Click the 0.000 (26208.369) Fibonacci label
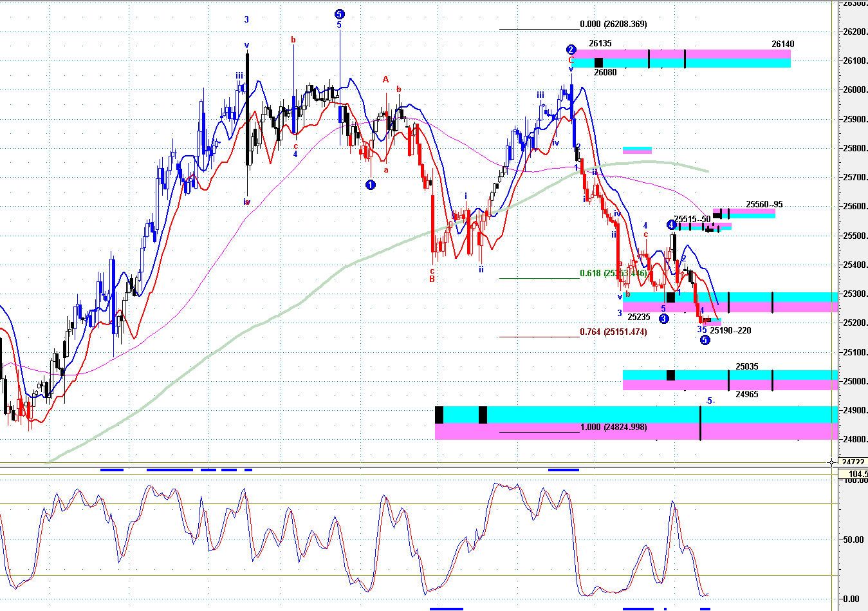 (x=613, y=24)
